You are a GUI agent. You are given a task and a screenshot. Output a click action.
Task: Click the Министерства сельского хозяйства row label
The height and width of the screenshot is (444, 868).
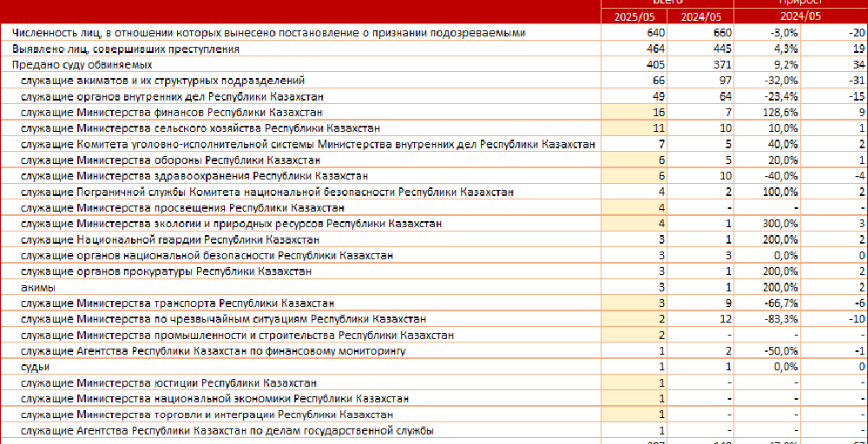201,129
